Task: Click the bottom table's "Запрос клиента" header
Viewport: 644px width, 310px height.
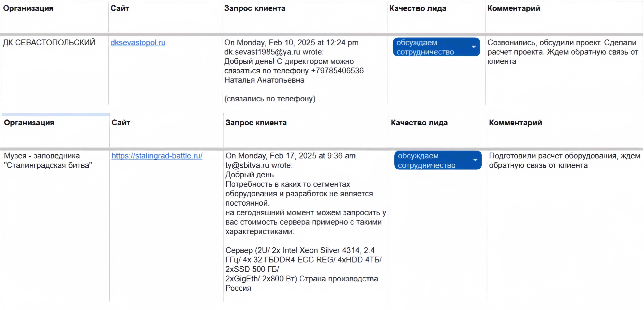Action: [x=256, y=123]
